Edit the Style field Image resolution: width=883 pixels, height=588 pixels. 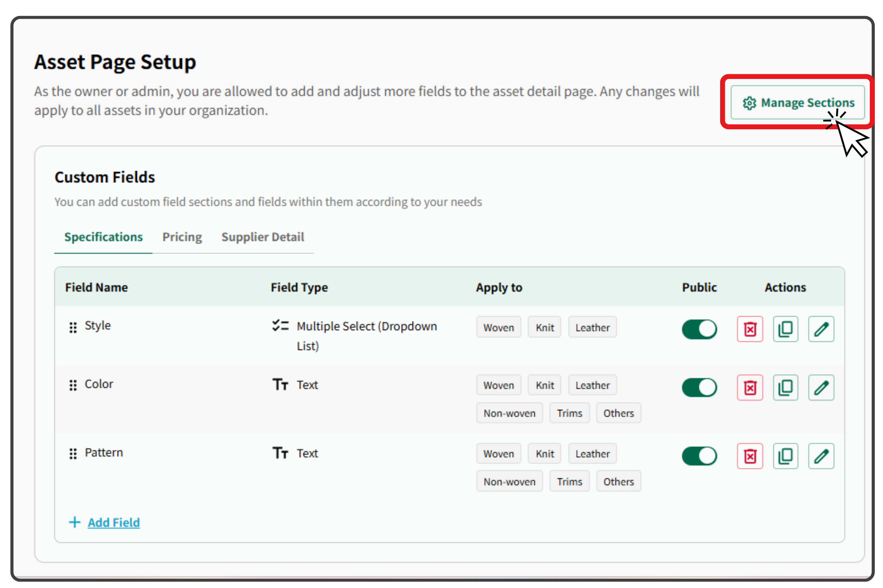coord(821,329)
